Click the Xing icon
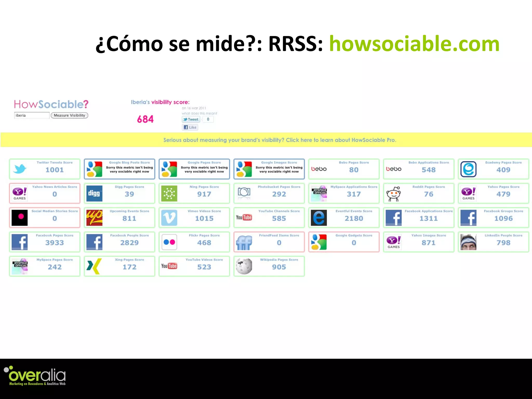Screen dimensions: 532x399 (94, 266)
